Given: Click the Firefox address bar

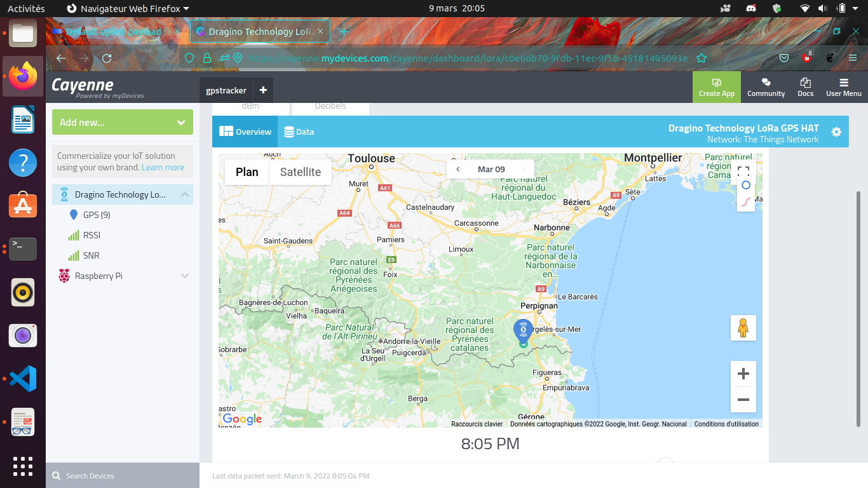Looking at the screenshot, I should pos(467,58).
